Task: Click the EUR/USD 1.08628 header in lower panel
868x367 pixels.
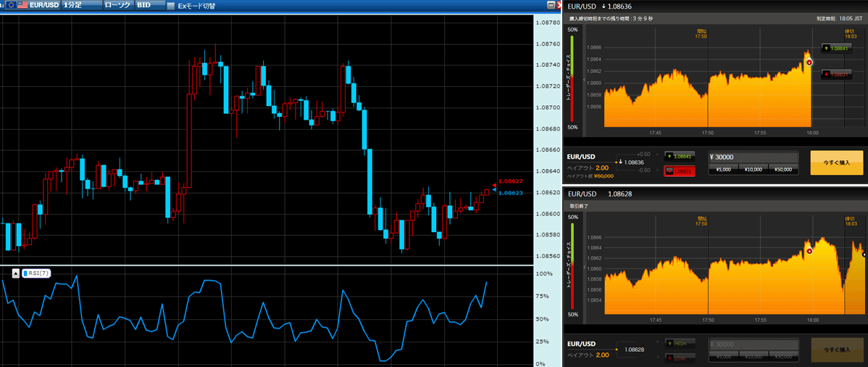Action: 600,194
